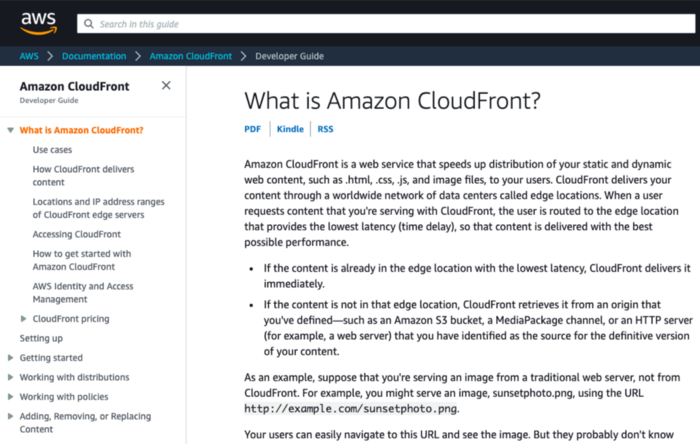Open the PDF version link
Screen dimensions: 700x444
click(x=252, y=129)
